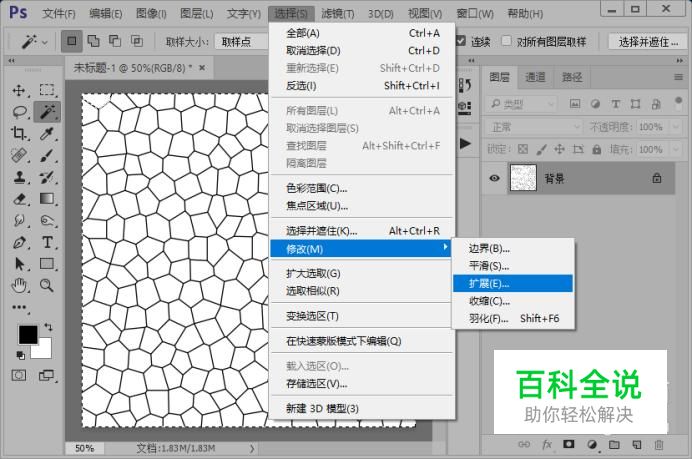Click the white background color swatch
The image size is (692, 459).
click(44, 351)
